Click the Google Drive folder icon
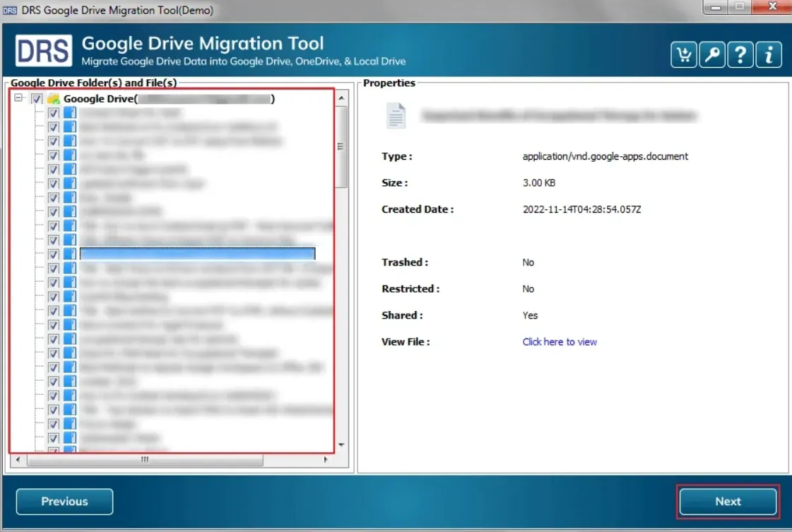 point(53,99)
